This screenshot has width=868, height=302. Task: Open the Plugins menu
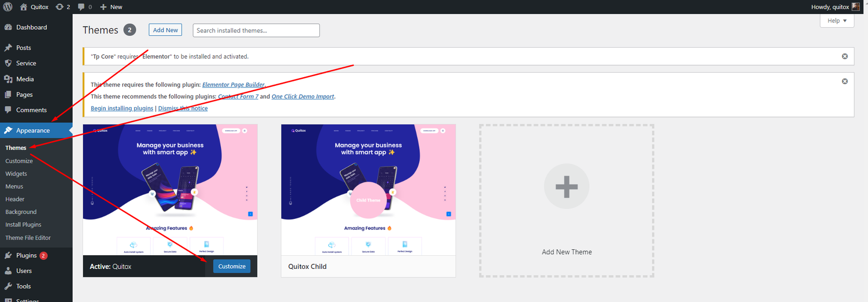point(27,255)
